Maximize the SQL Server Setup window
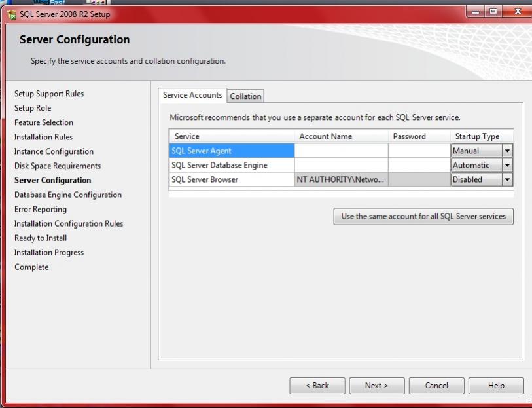 tap(493, 12)
